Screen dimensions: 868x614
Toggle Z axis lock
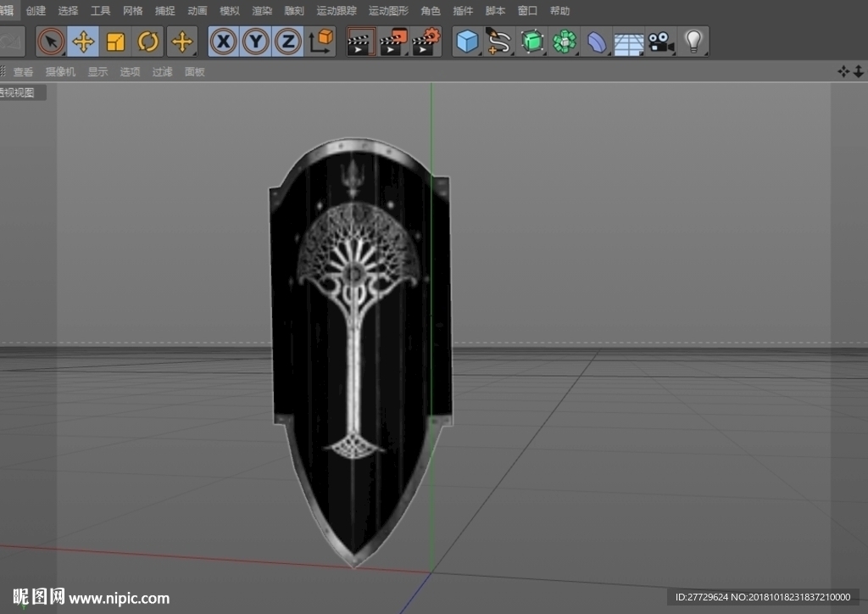tap(288, 42)
